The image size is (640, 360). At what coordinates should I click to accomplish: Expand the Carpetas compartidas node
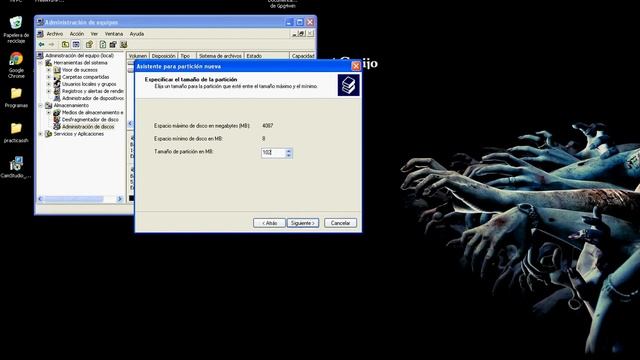tap(49, 77)
